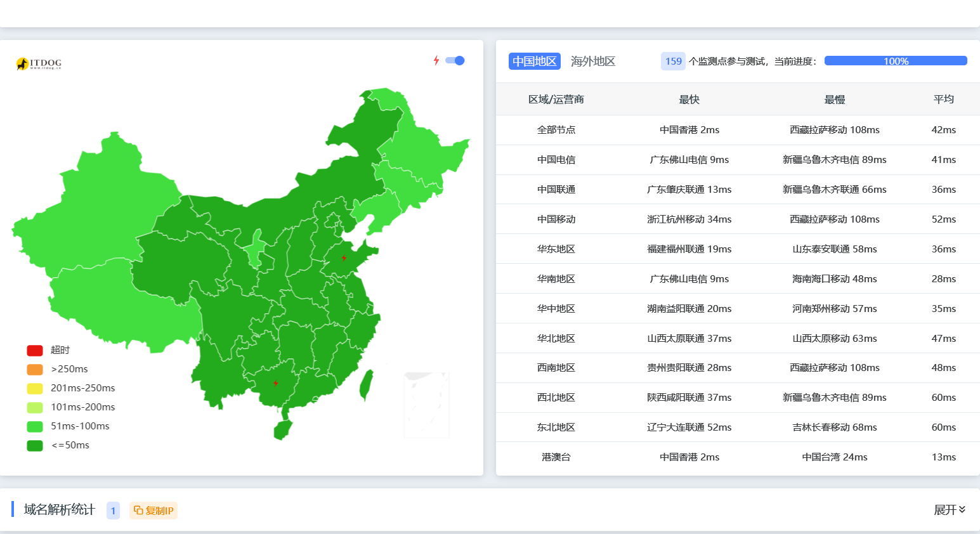
Task: Click the 复制IP button
Action: click(x=154, y=511)
